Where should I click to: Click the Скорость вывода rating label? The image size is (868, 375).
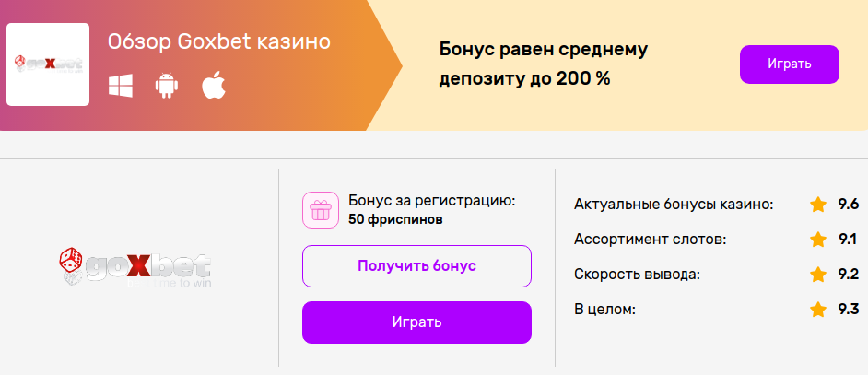pos(638,275)
